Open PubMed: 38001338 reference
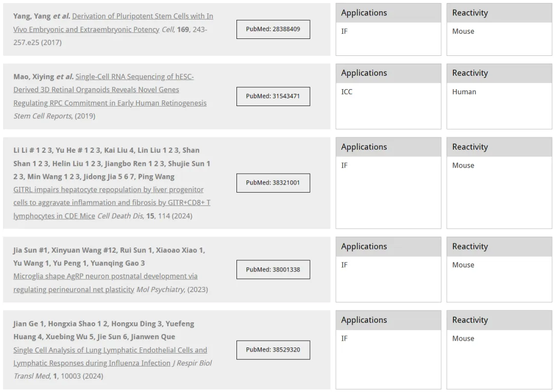Viewport: 554px width, 392px height. [273, 270]
